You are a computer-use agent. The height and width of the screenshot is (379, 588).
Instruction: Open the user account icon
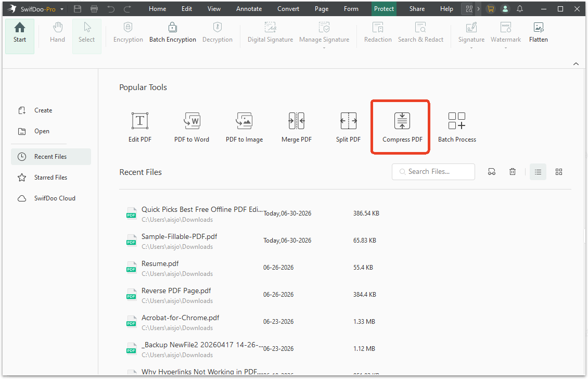click(x=505, y=9)
